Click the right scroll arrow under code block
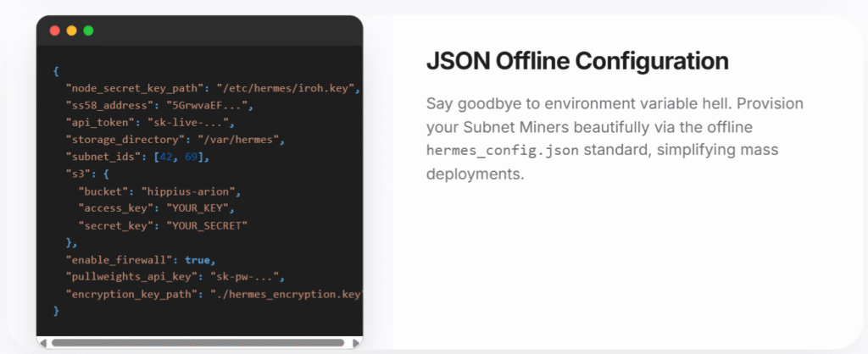 point(356,343)
